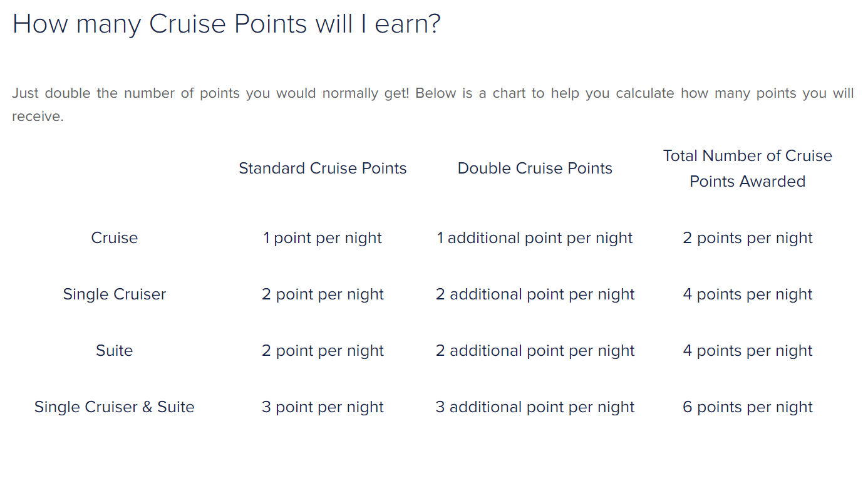This screenshot has width=868, height=488.
Task: Click the Cruise row label
Action: point(114,238)
